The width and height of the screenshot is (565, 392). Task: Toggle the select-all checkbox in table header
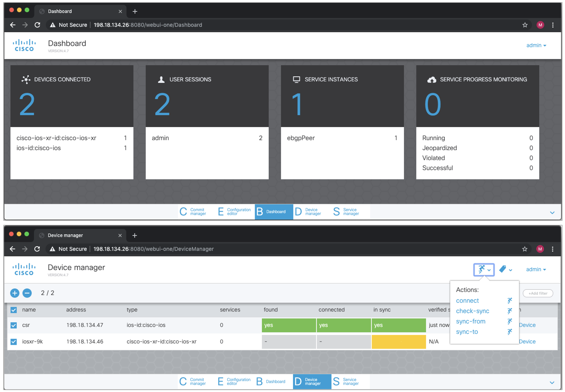point(13,310)
